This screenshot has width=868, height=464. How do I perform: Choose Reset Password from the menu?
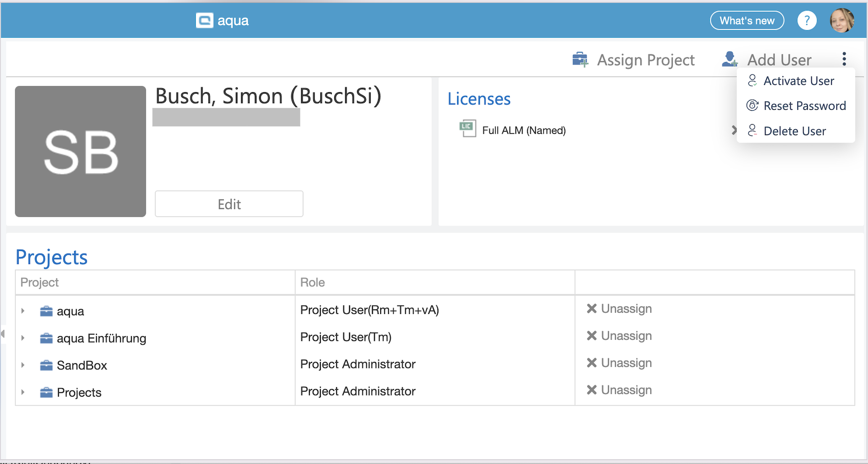(x=804, y=106)
